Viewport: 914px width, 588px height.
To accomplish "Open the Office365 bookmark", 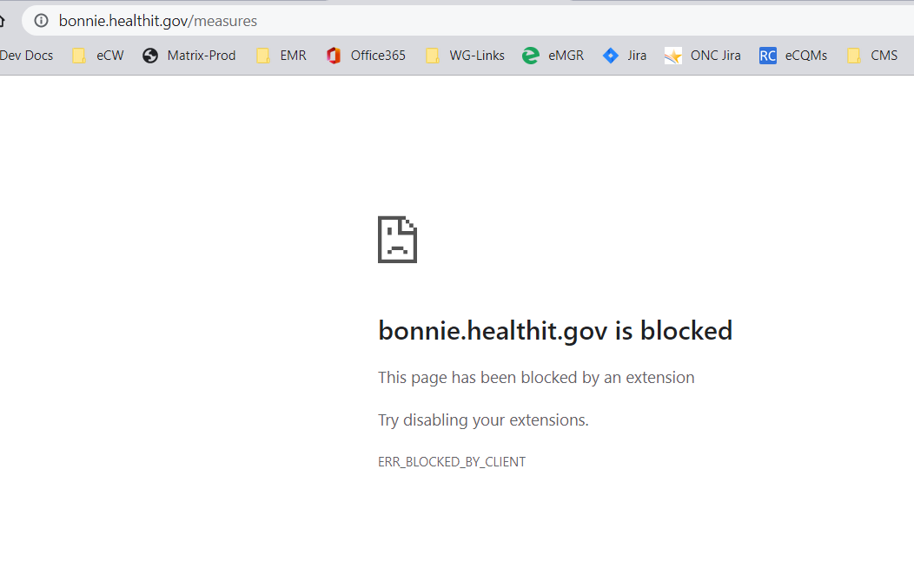I will pos(366,56).
